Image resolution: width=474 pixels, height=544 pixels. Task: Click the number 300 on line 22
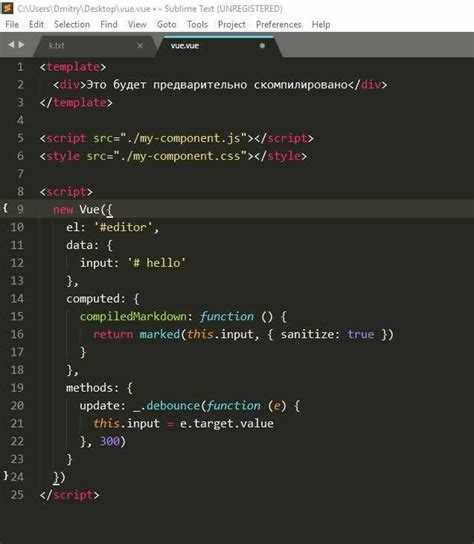click(x=110, y=441)
